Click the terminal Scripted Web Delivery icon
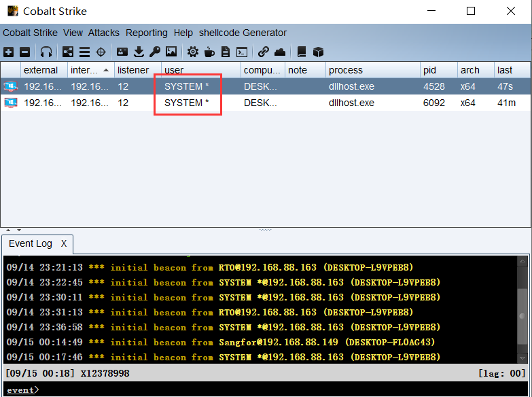This screenshot has width=532, height=397. (242, 52)
